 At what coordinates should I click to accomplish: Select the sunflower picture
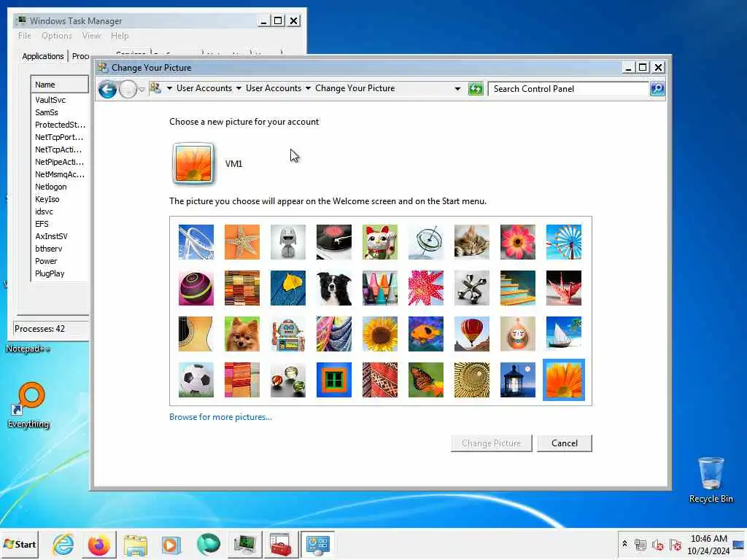pyautogui.click(x=380, y=334)
